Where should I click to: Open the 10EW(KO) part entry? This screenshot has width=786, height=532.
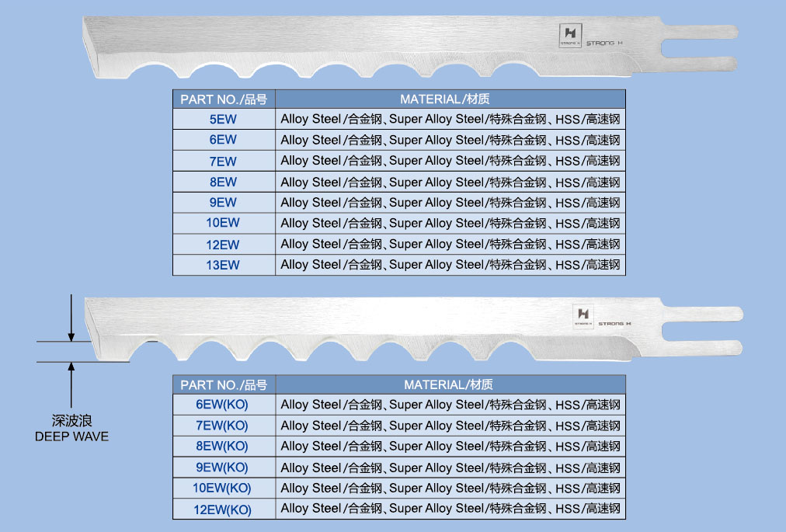click(x=223, y=488)
